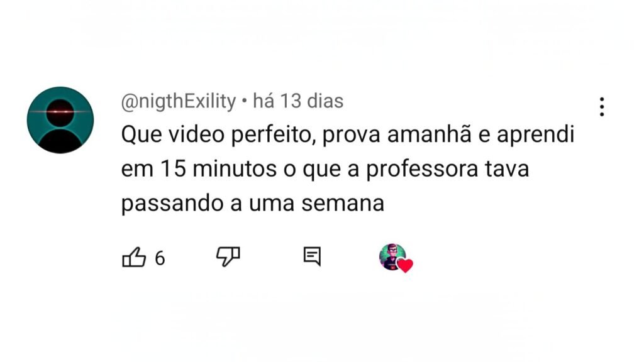This screenshot has width=644, height=362.
Task: Click the word 'prova' in the comment
Action: [351, 136]
